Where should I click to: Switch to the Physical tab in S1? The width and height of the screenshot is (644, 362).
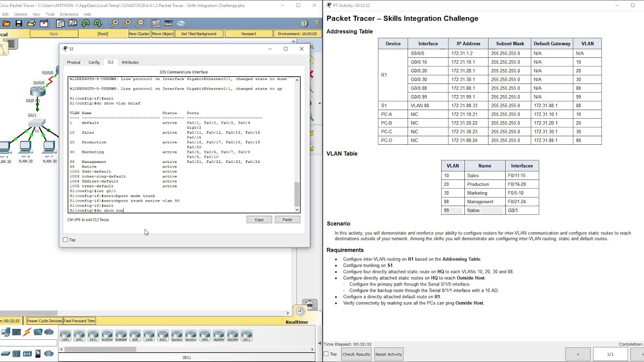click(x=73, y=62)
